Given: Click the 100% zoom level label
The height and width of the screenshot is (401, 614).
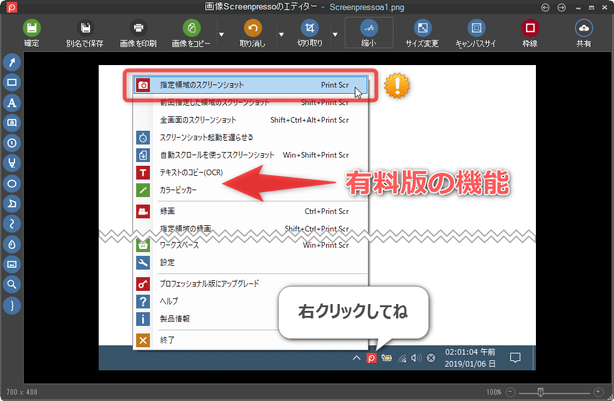Looking at the screenshot, I should coord(494,392).
